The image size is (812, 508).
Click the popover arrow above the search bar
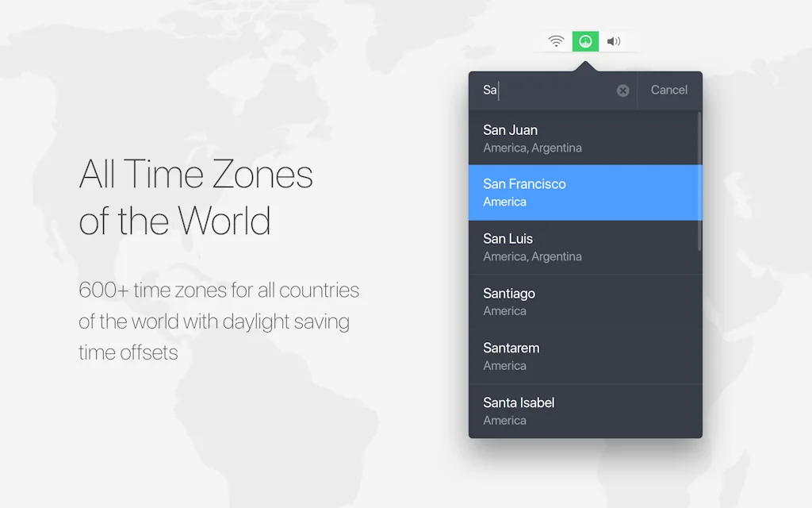point(584,63)
